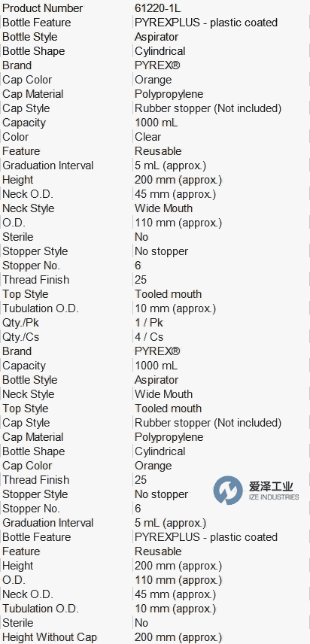Click the Qty./Cs value 4 / Cs

click(149, 337)
